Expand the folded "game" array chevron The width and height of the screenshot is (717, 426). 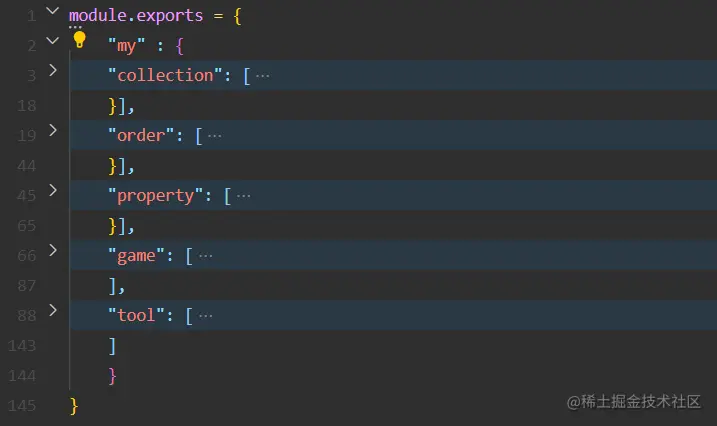(53, 250)
